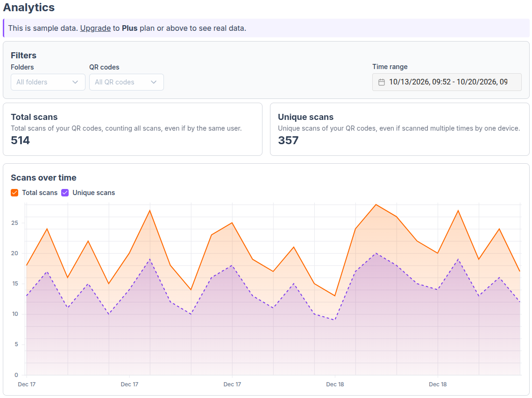This screenshot has height=398, width=532.
Task: Click the 10 y-axis label
Action: [x=15, y=314]
